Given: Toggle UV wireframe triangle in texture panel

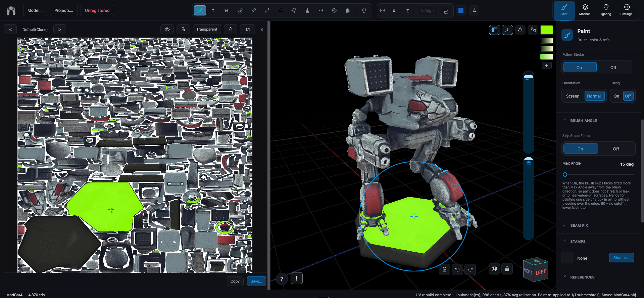Looking at the screenshot, I should pos(231,29).
